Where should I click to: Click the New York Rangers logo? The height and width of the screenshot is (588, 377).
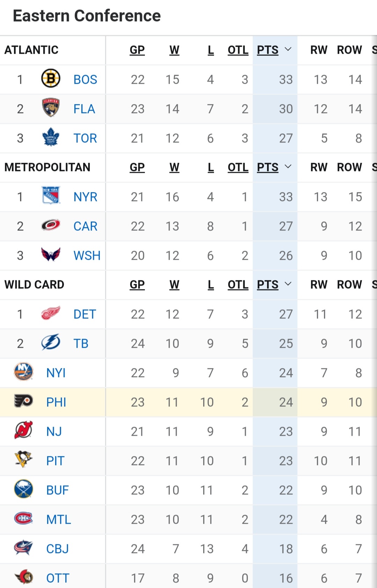pos(51,196)
